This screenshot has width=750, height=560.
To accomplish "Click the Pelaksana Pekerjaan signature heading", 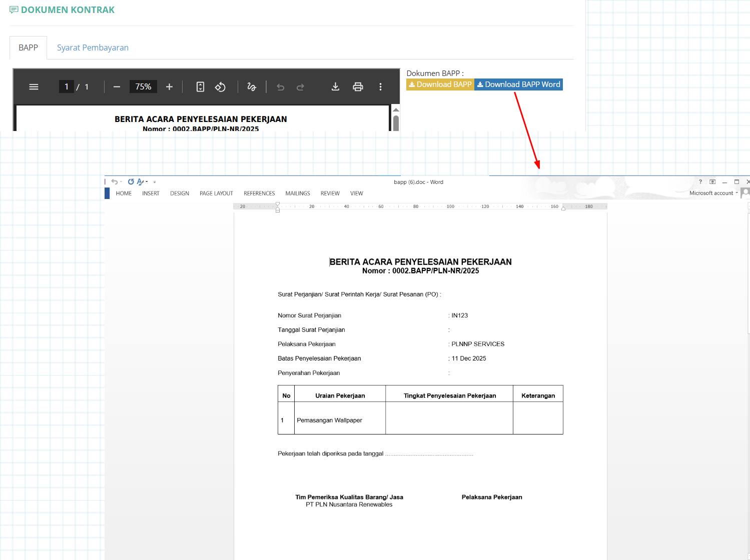I will 492,497.
